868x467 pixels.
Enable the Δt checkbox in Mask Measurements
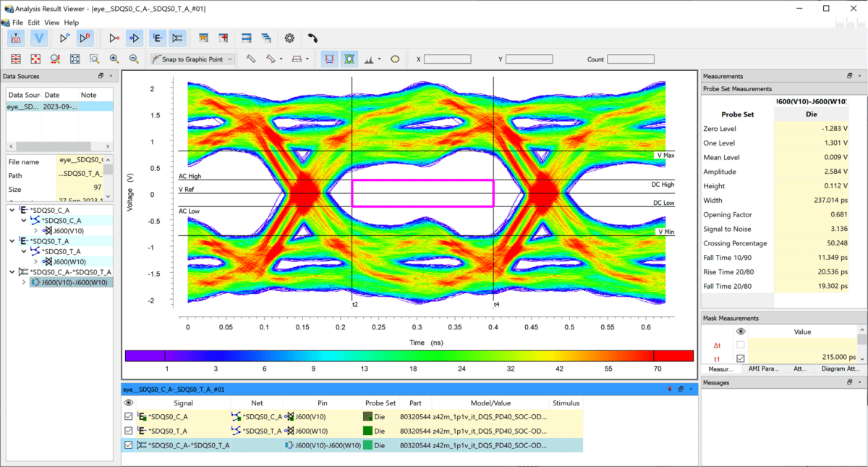(x=741, y=345)
